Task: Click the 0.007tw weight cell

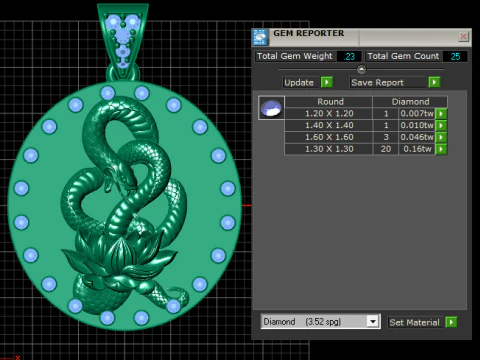Action: (417, 114)
